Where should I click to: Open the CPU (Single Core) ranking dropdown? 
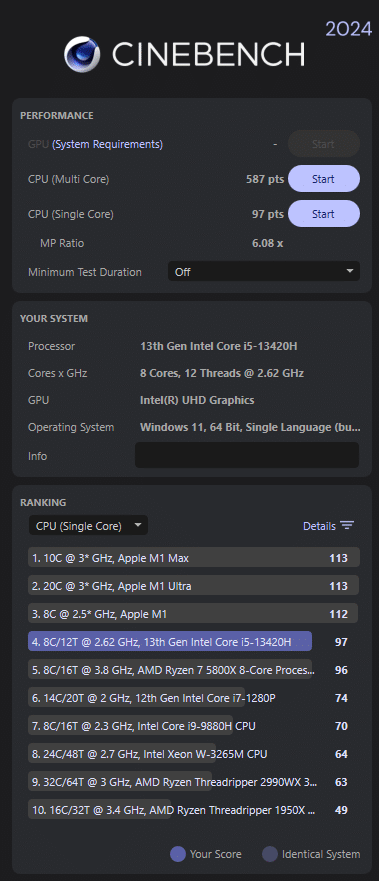coord(88,526)
